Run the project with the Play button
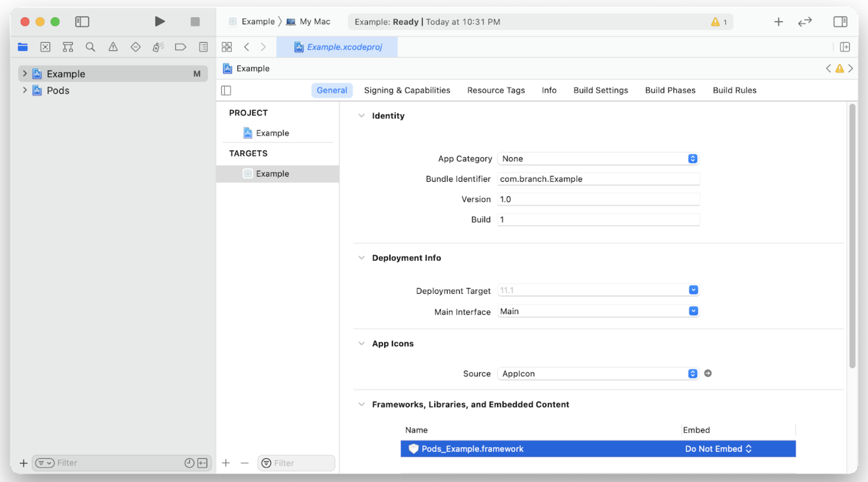The image size is (868, 482). [x=159, y=21]
